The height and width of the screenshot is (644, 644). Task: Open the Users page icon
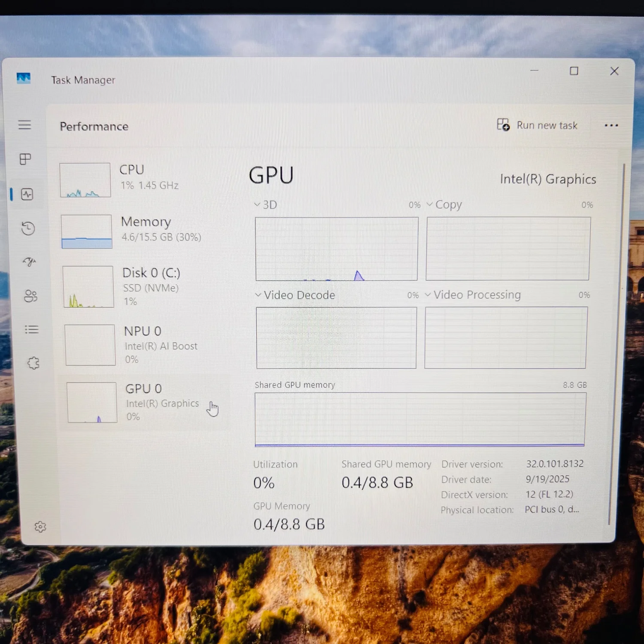(x=31, y=296)
